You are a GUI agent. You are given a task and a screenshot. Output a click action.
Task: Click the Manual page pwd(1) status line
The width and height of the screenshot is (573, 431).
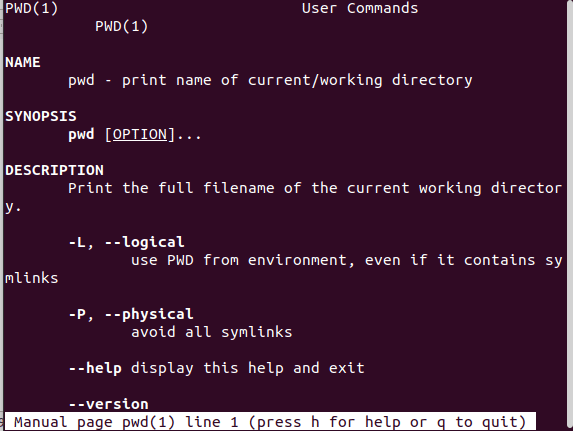(x=270, y=422)
